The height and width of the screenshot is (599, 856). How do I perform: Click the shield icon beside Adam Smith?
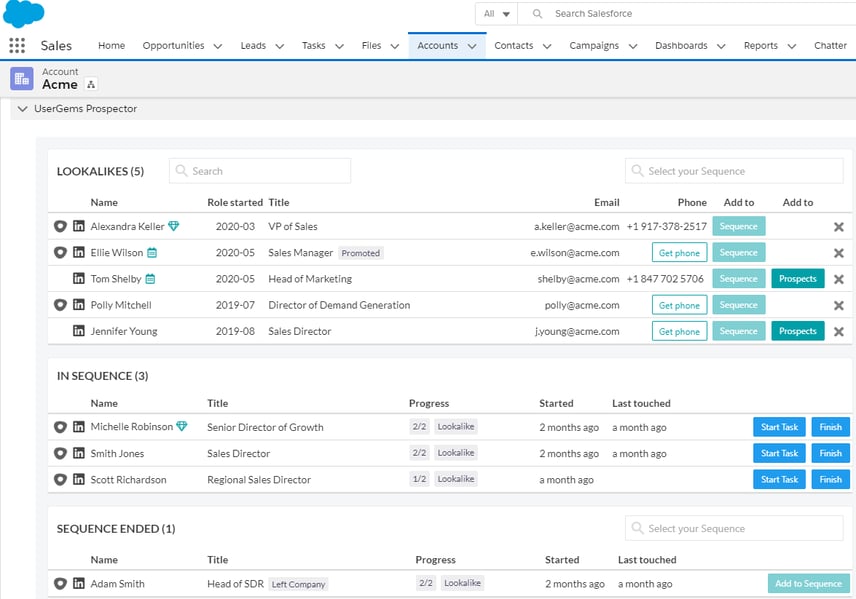pos(60,584)
